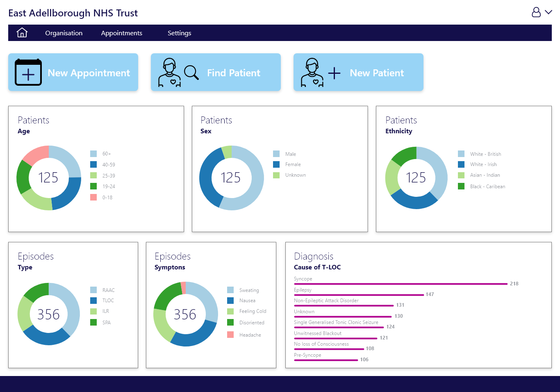Click the Male legend entry
This screenshot has height=392, width=560.
(x=285, y=154)
